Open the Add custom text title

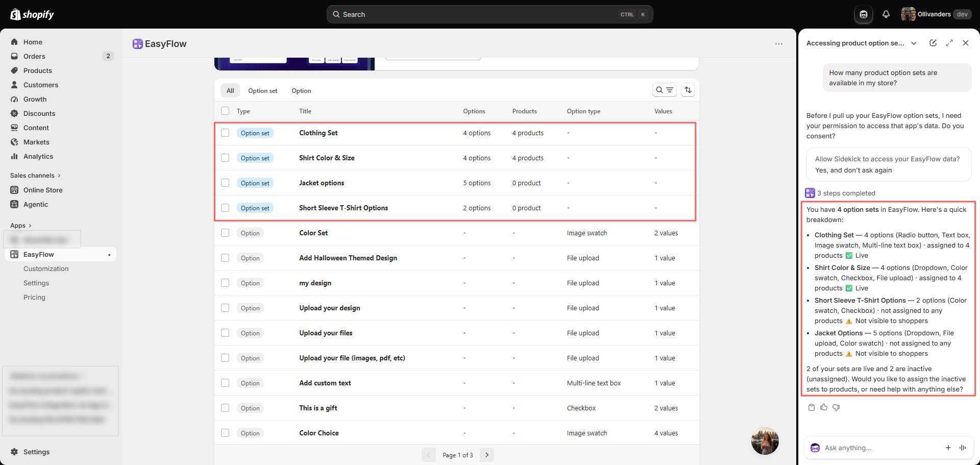coord(325,383)
